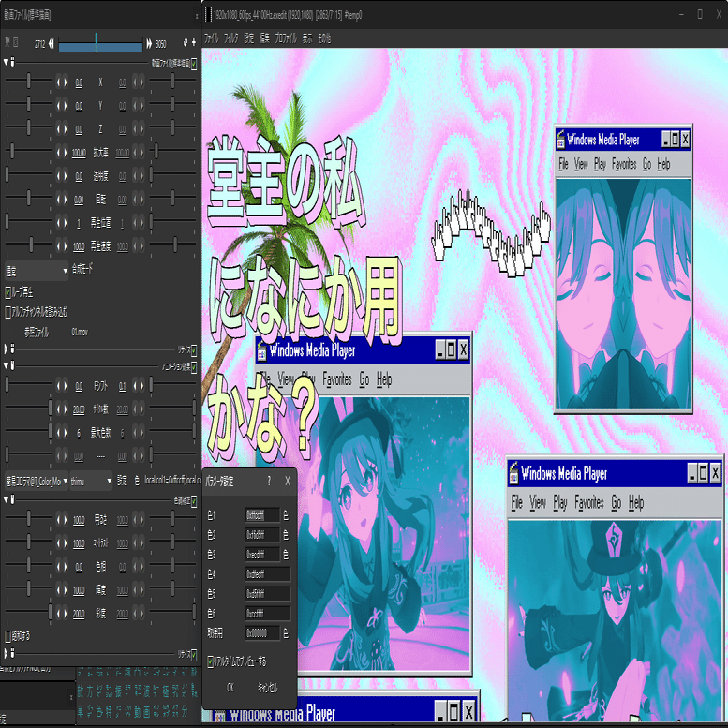Collapse アニメーション効果 section triangle
The width and height of the screenshot is (728, 728).
coord(6,365)
